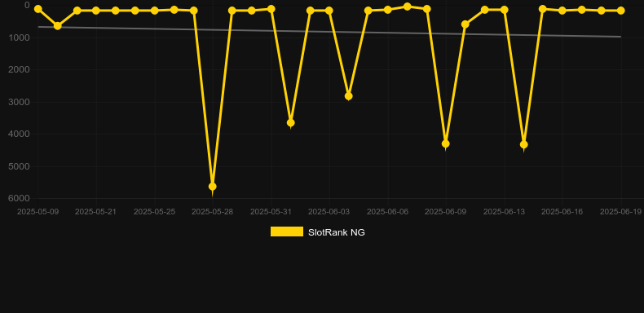Click the dip data point near 2800 rank
The image size is (644, 313).
tap(348, 95)
